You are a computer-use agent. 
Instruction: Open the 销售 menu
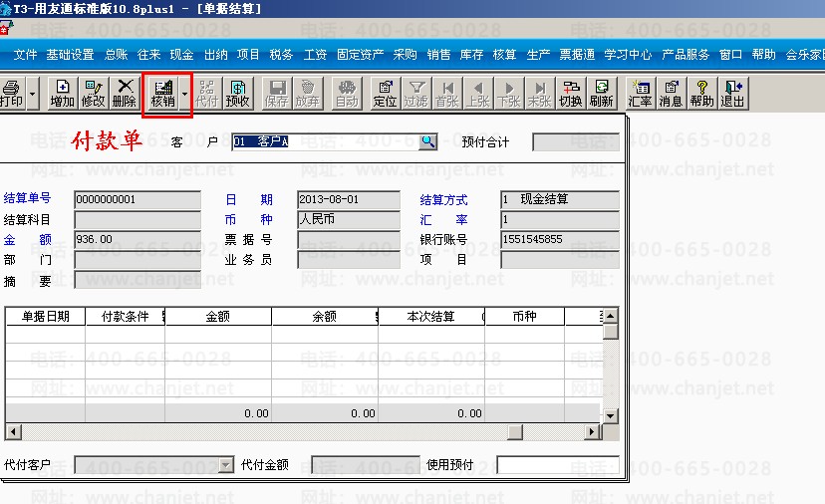click(x=438, y=54)
